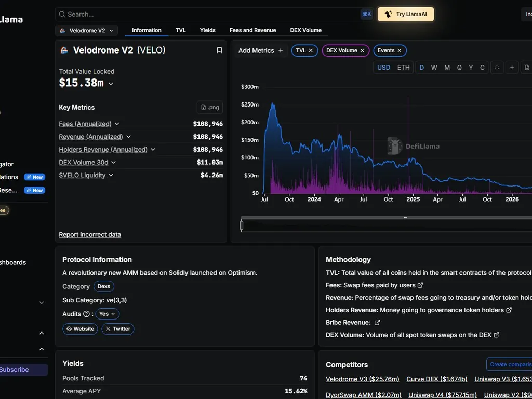
Task: Switch to the TVL tab
Action: pos(180,30)
